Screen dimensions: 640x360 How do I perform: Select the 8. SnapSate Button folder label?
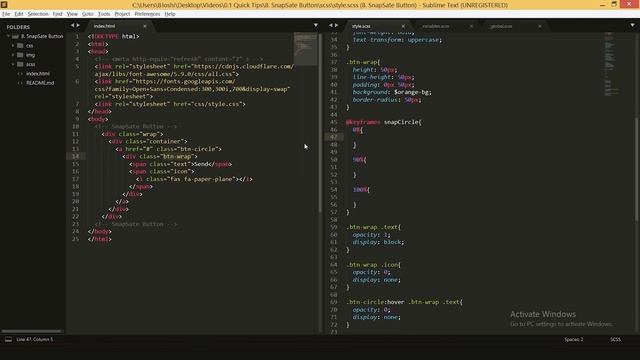(42, 36)
